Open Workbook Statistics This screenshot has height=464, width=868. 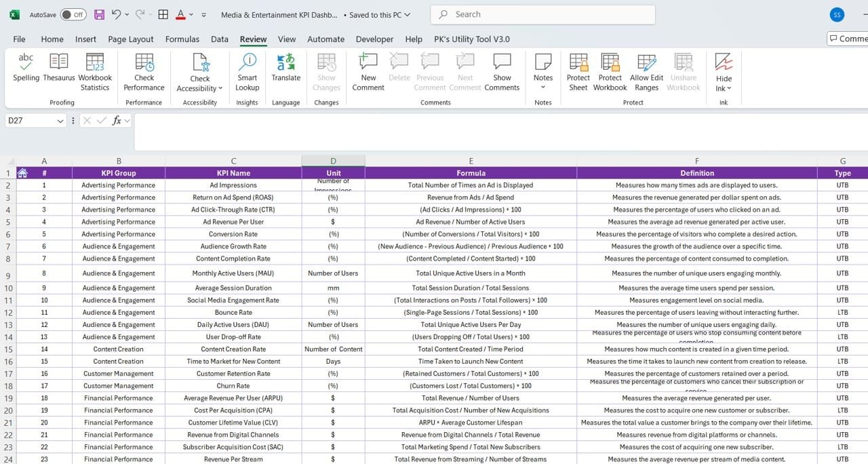point(95,72)
